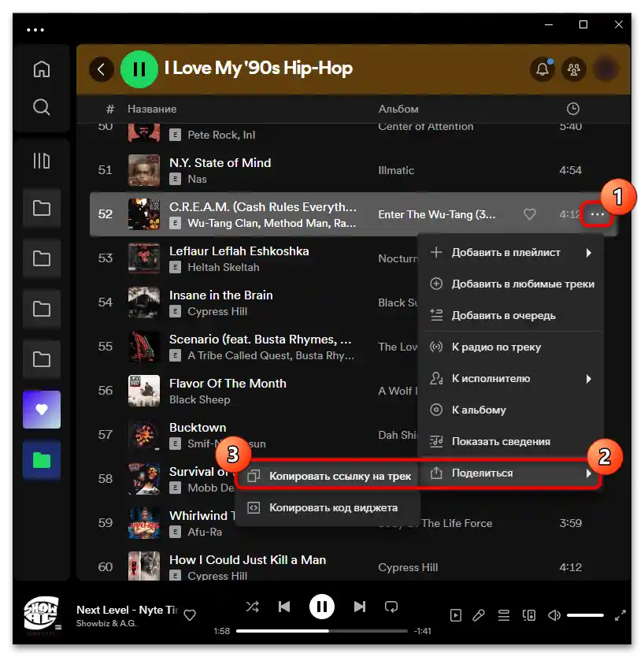Image resolution: width=644 pixels, height=657 pixels.
Task: Open the Поделиться submenu
Action: tap(511, 473)
